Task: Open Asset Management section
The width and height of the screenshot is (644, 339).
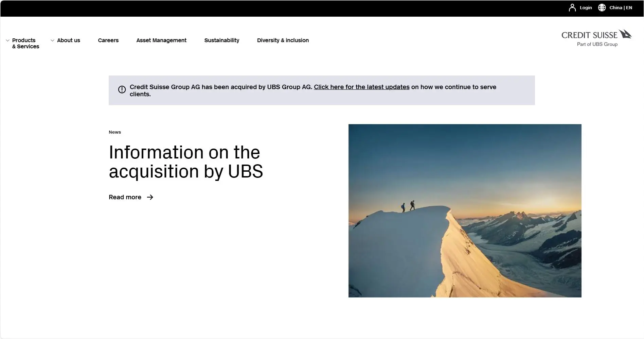Action: pyautogui.click(x=161, y=40)
